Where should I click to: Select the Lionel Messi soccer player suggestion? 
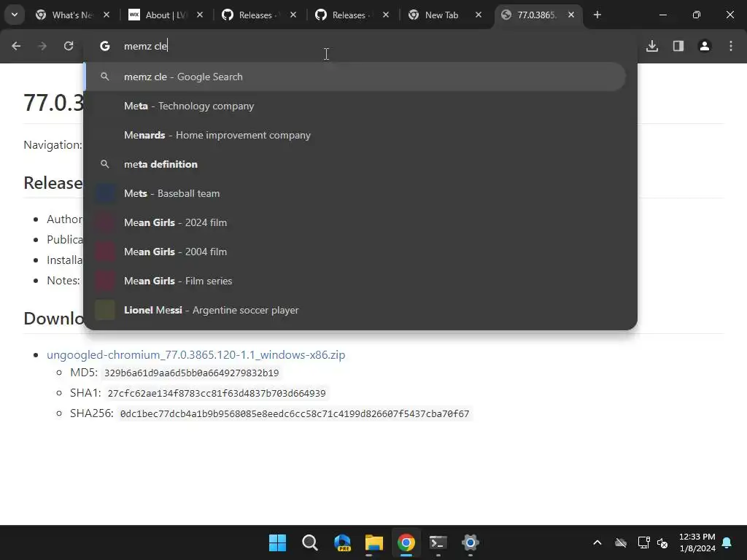point(355,310)
